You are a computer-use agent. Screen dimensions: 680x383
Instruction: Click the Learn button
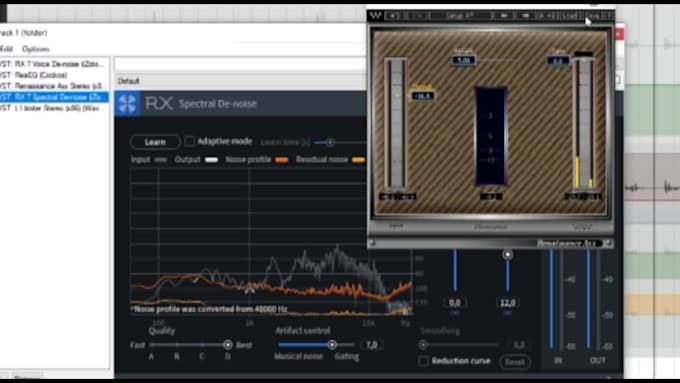pyautogui.click(x=155, y=142)
